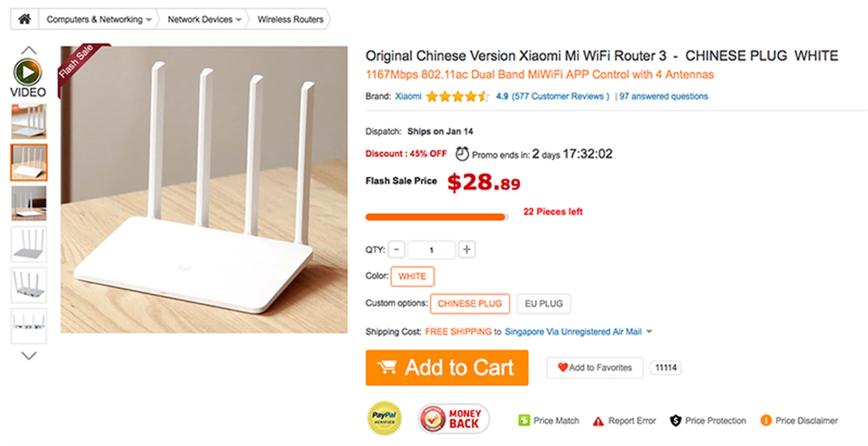Click the Add to Cart button
The height and width of the screenshot is (446, 868).
pyautogui.click(x=447, y=367)
